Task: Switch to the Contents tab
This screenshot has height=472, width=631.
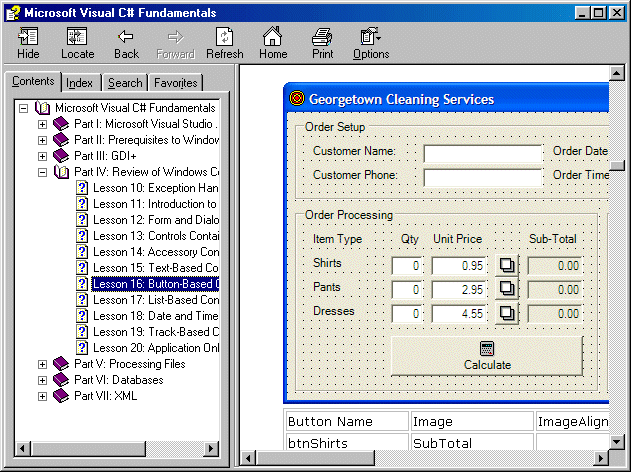Action: (x=33, y=82)
